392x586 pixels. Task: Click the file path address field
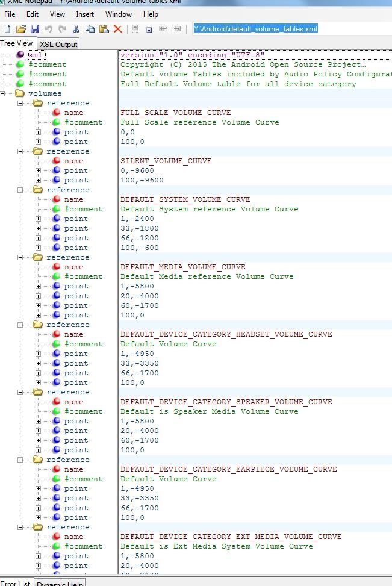[291, 29]
